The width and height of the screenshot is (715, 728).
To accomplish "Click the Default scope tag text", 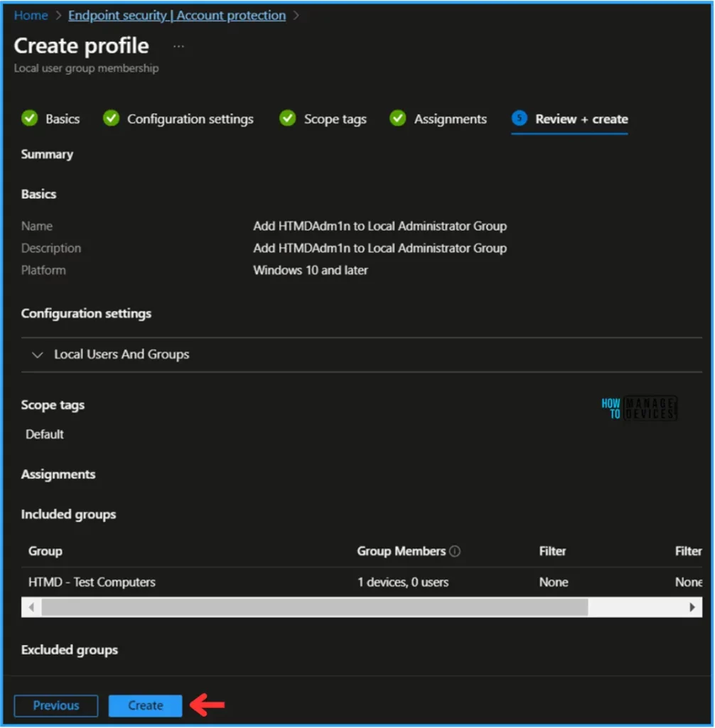I will click(x=45, y=434).
